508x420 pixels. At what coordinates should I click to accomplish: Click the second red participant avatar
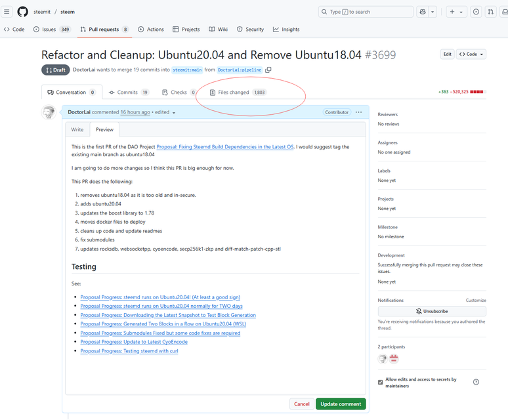pos(394,358)
